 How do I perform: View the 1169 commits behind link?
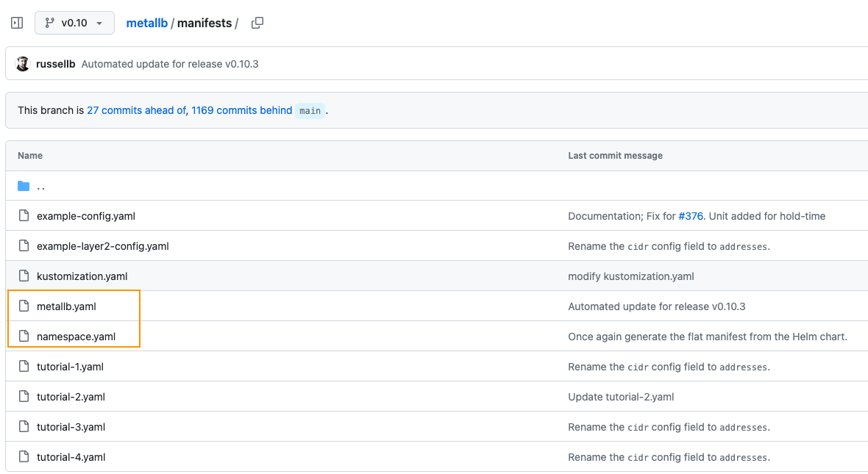point(242,110)
